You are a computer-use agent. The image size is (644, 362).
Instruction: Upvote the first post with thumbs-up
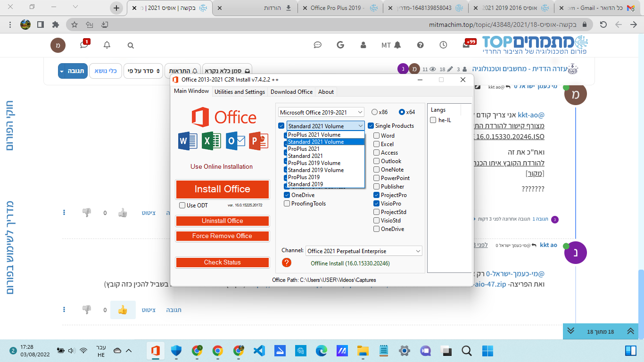(123, 213)
